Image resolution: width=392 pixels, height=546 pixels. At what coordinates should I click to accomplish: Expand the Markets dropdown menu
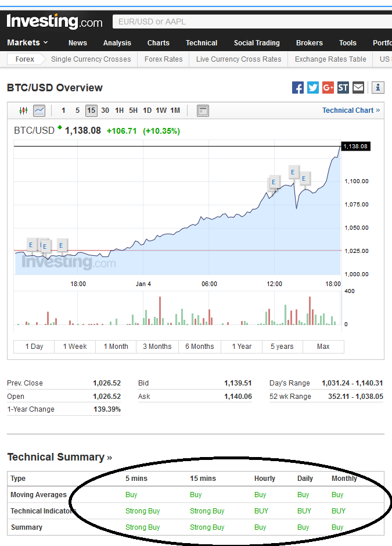(x=27, y=42)
